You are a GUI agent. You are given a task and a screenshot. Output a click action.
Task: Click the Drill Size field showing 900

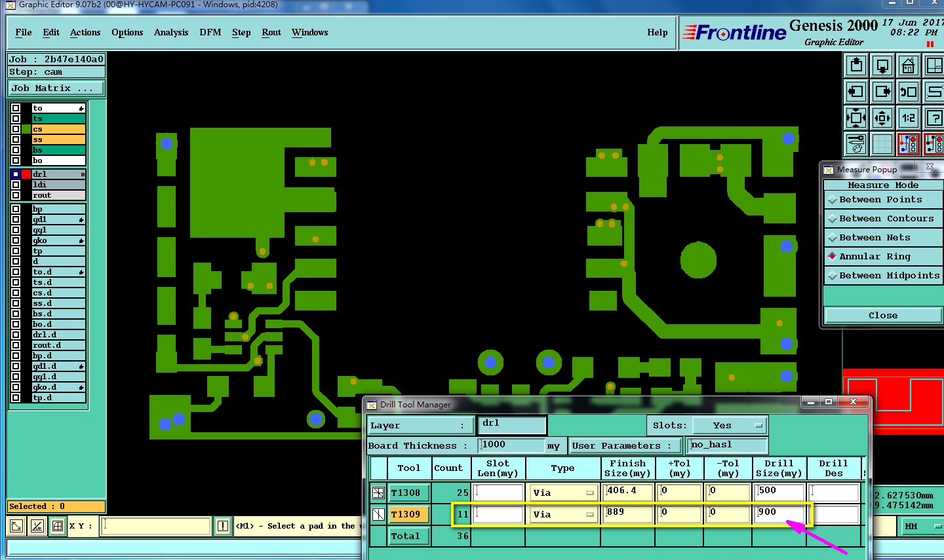tap(779, 514)
